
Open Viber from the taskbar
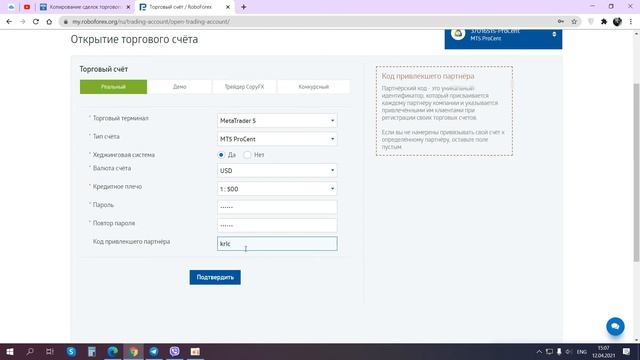click(175, 351)
